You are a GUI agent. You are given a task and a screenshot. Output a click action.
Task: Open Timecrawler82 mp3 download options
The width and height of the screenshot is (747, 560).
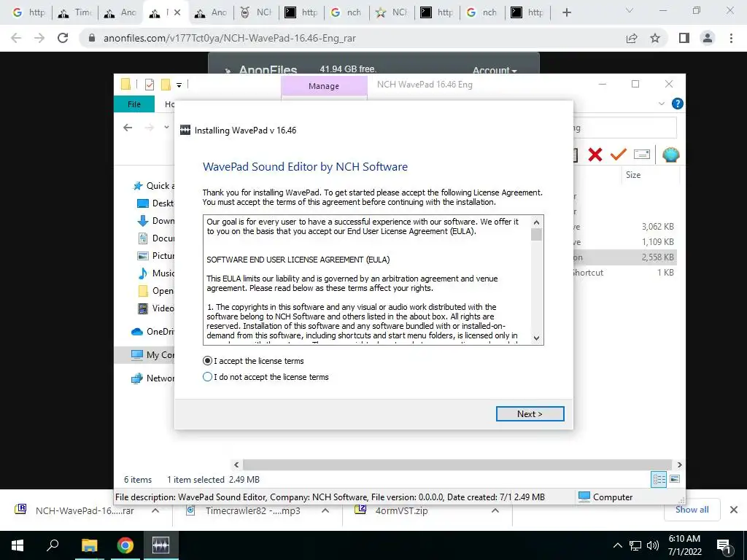(x=325, y=510)
